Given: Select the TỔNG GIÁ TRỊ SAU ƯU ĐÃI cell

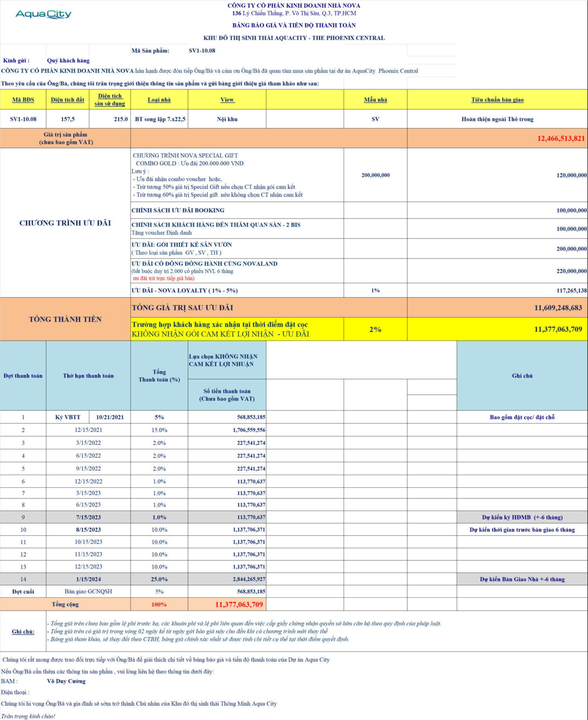Looking at the screenshot, I should pos(269,308).
